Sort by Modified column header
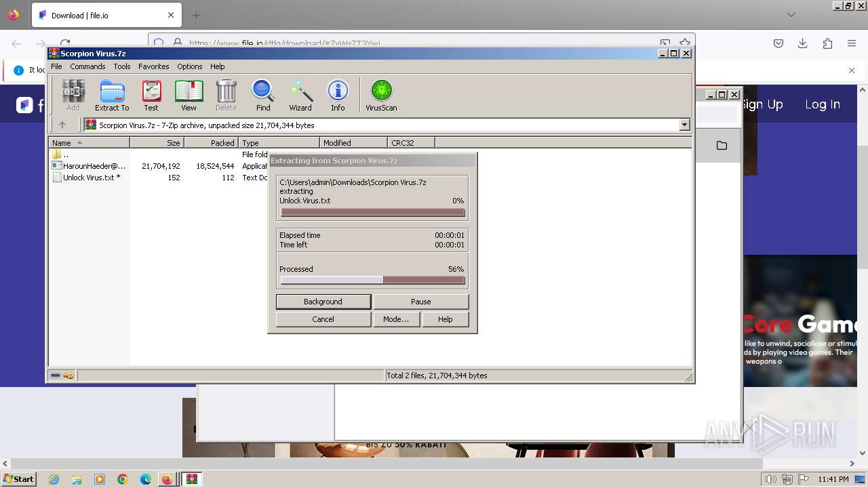The image size is (868, 488). point(353,142)
